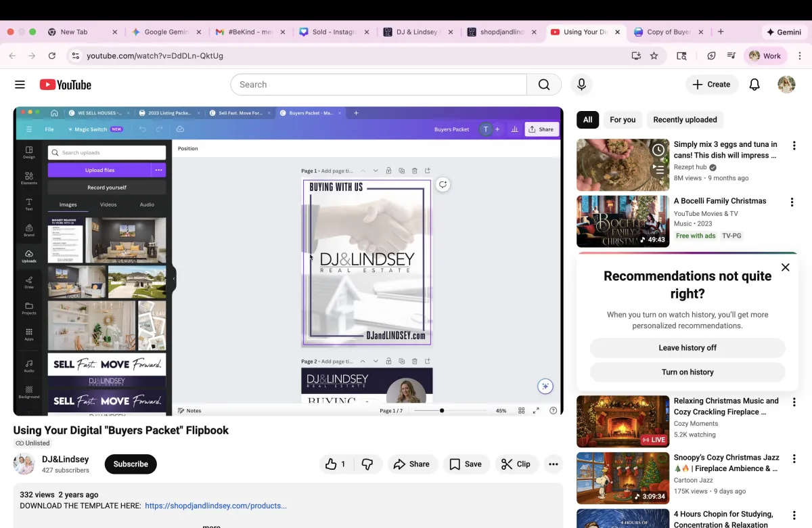Click Canva help question mark icon
The height and width of the screenshot is (528, 812).
(554, 410)
